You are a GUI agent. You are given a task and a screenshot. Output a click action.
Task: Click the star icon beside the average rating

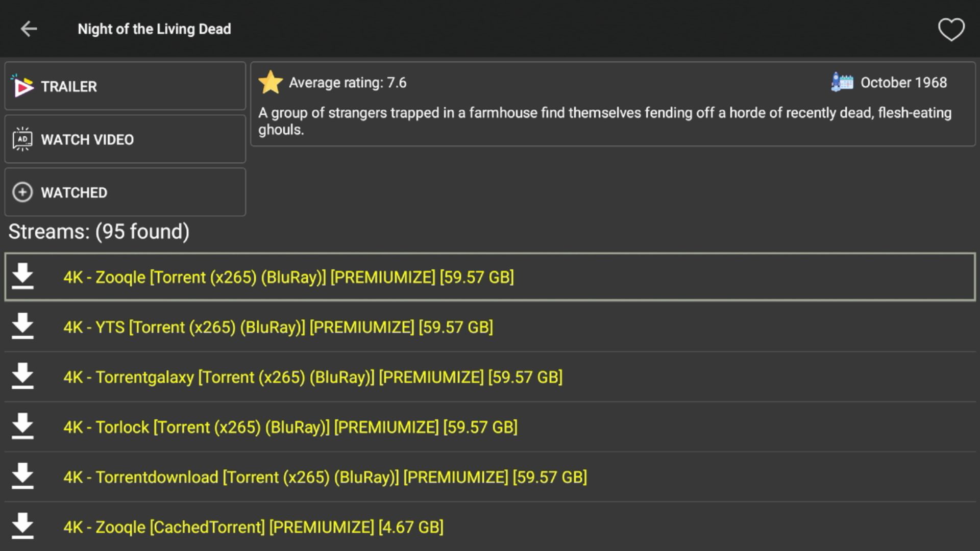click(271, 82)
